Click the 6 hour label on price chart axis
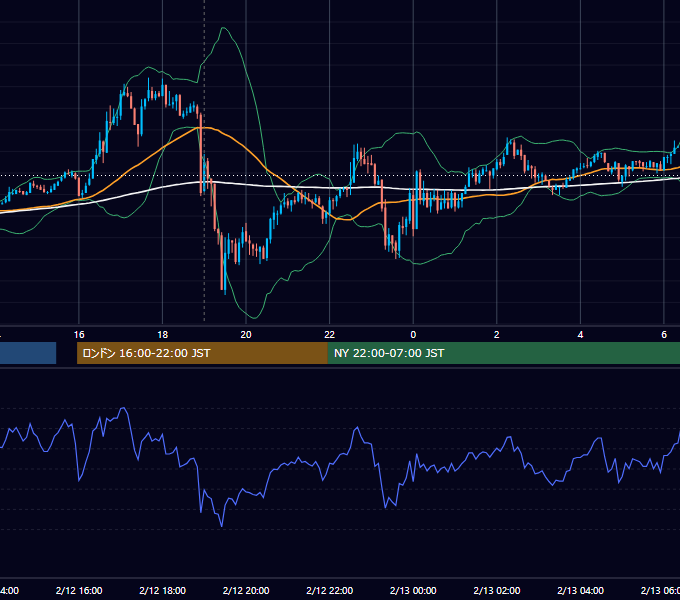 tap(664, 335)
